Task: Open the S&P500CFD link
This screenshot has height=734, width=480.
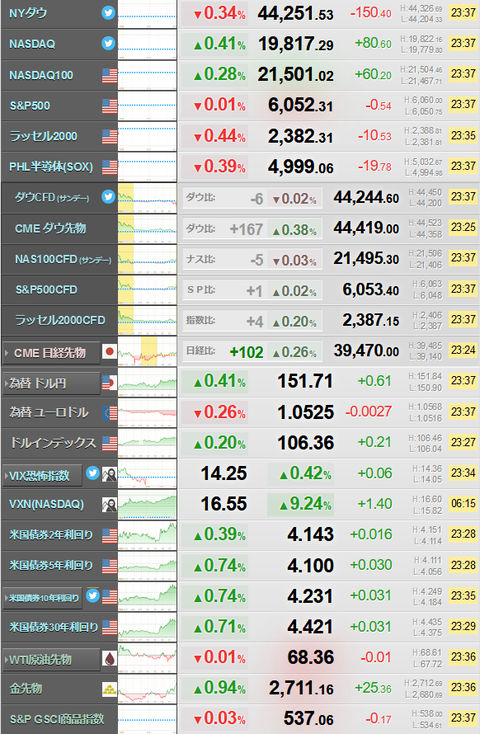Action: tap(46, 290)
